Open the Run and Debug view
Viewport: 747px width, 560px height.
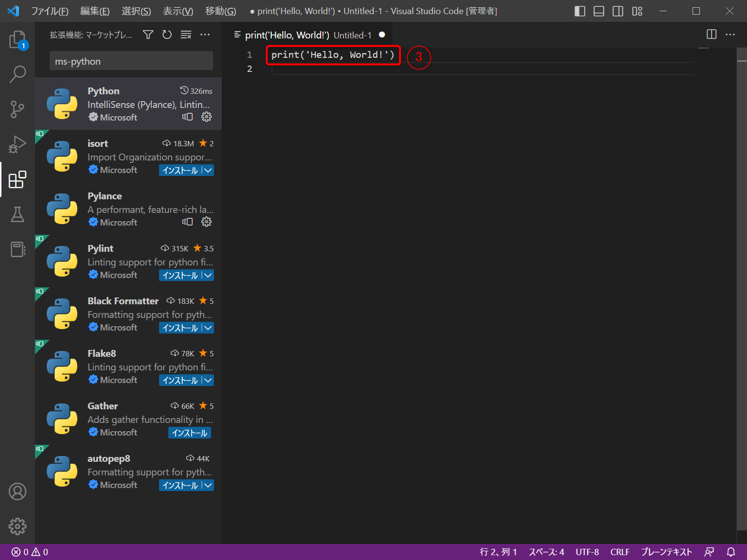18,144
